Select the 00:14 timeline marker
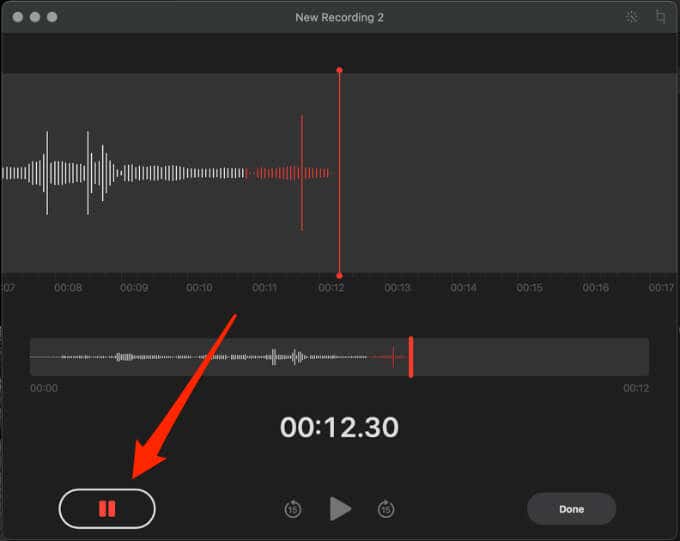Viewport: 680px width, 541px height. coord(464,288)
